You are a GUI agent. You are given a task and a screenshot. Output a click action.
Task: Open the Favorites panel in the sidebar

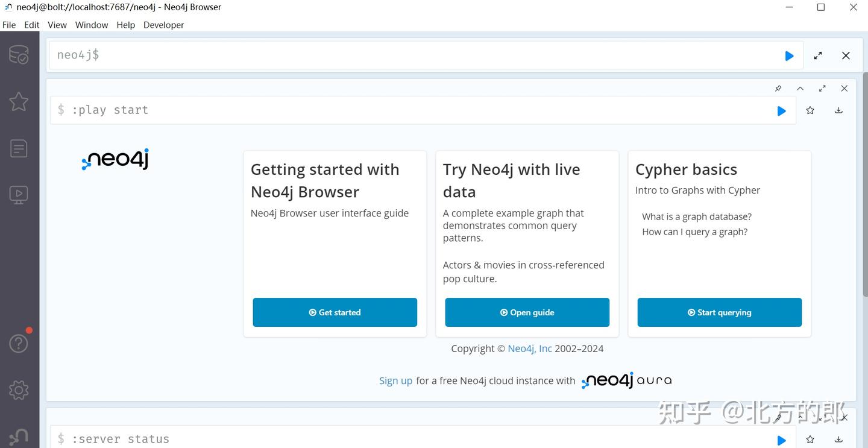(19, 101)
